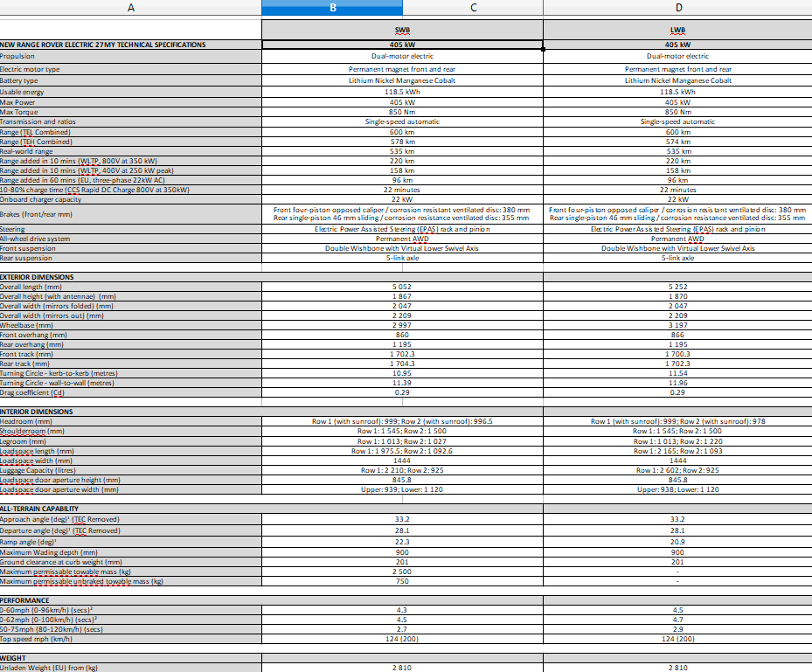Select the Brakes (front/rear mm) label
The width and height of the screenshot is (812, 672).
click(x=130, y=214)
